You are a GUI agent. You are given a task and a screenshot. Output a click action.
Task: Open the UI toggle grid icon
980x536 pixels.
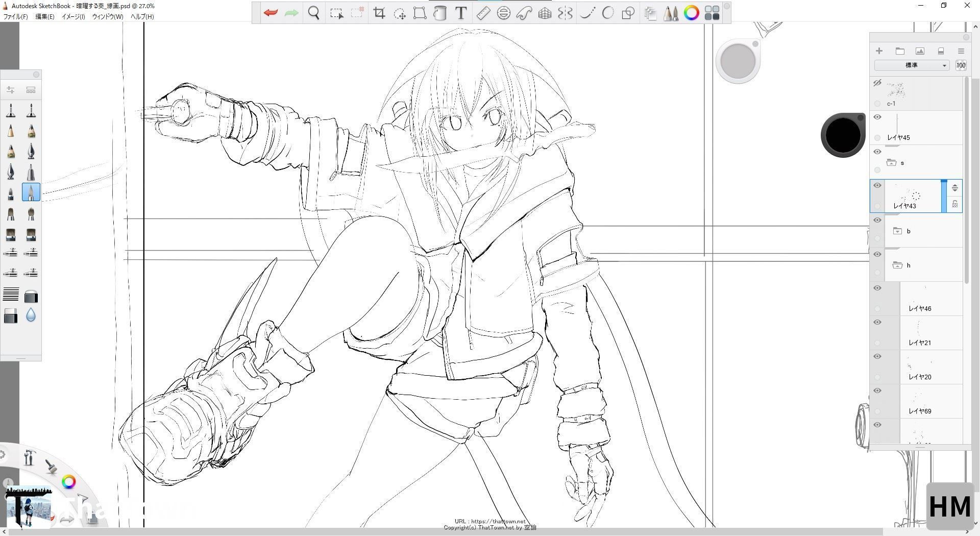712,13
